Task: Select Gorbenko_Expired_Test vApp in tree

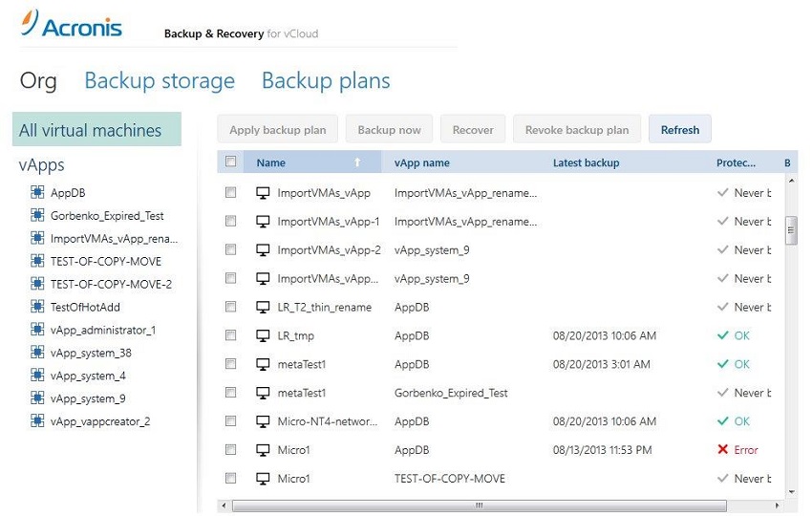Action: click(x=107, y=216)
